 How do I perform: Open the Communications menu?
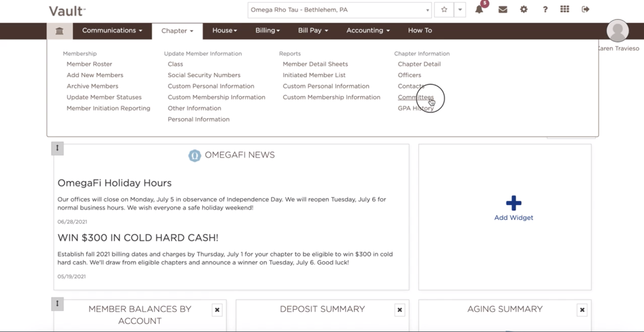click(112, 30)
